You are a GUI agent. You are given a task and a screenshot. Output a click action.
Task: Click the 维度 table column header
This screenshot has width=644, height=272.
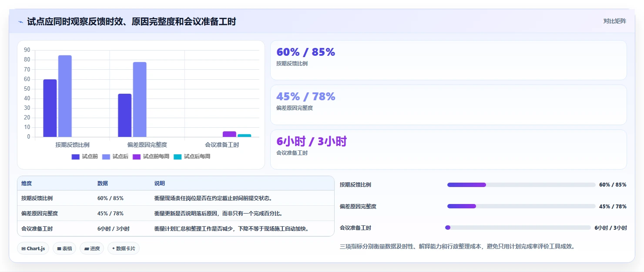(x=27, y=184)
